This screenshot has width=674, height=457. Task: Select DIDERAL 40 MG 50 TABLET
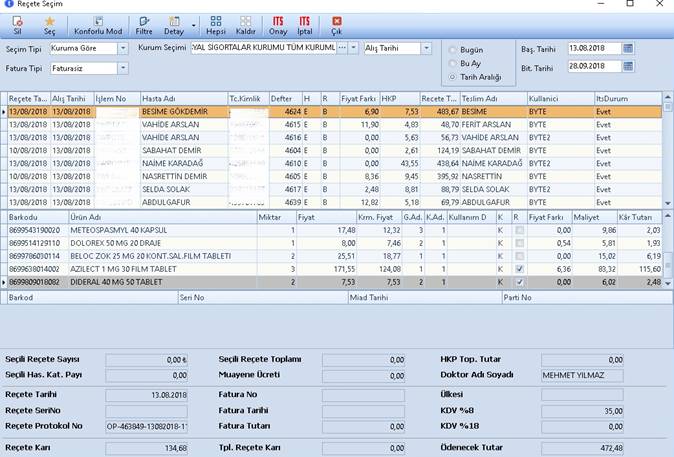[x=162, y=282]
